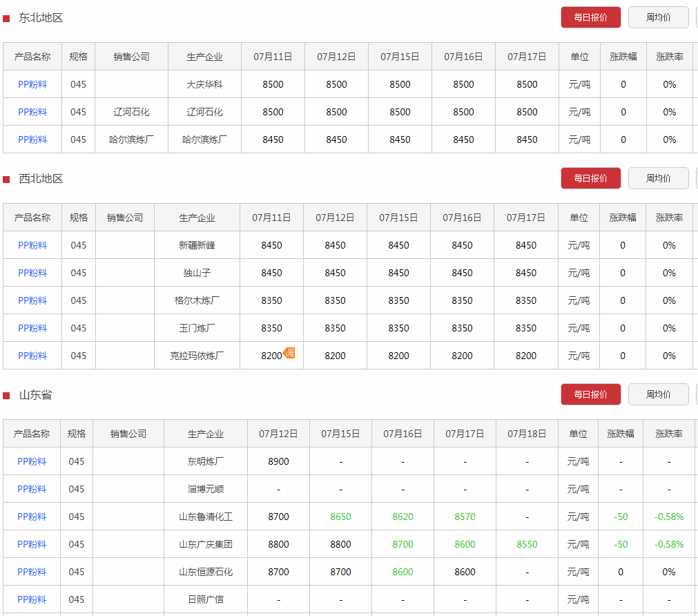Screen dimensions: 698x616
Task: Click 8450 under 07月17日 for 哈尔滨炼厂
Action: pyautogui.click(x=527, y=139)
